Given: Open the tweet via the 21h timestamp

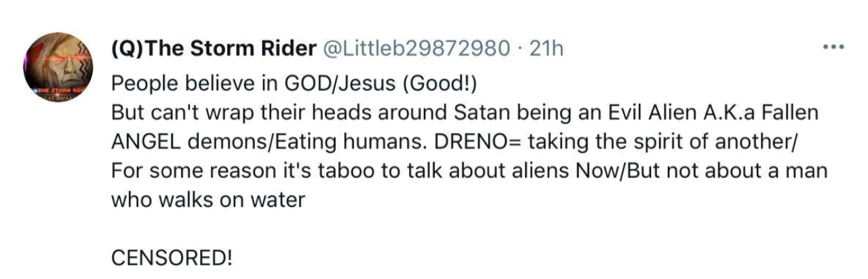Looking at the screenshot, I should tap(545, 49).
